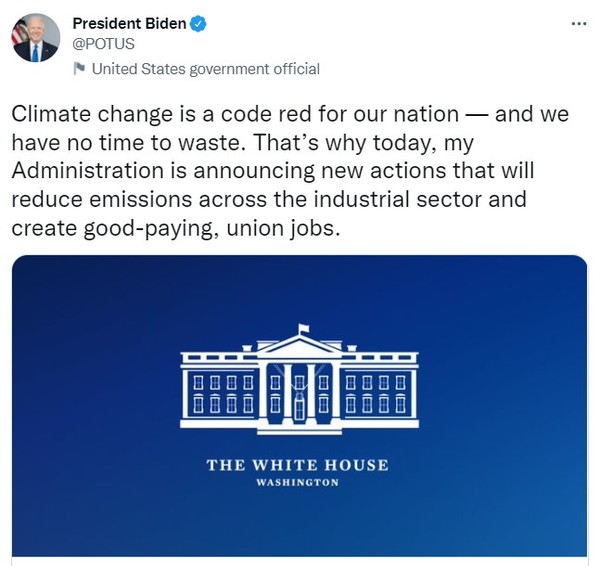Viewport: 600px width, 566px height.
Task: Click "Climate change" at the tweet's start
Action: (84, 114)
